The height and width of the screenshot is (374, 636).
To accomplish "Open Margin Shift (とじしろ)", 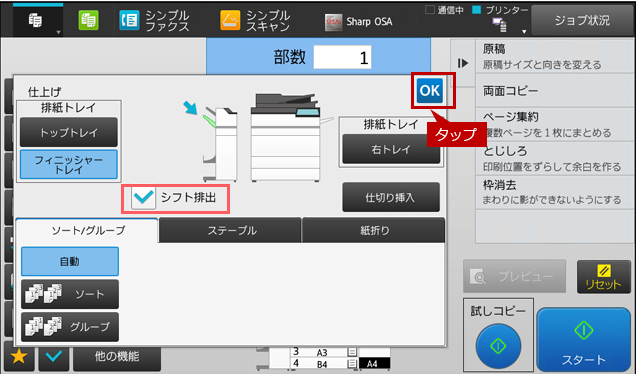I will [555, 159].
